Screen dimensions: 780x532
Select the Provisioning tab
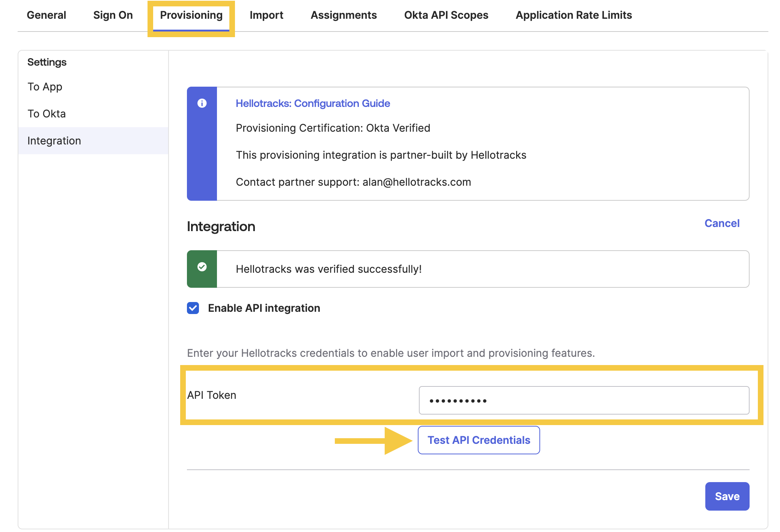click(x=191, y=15)
